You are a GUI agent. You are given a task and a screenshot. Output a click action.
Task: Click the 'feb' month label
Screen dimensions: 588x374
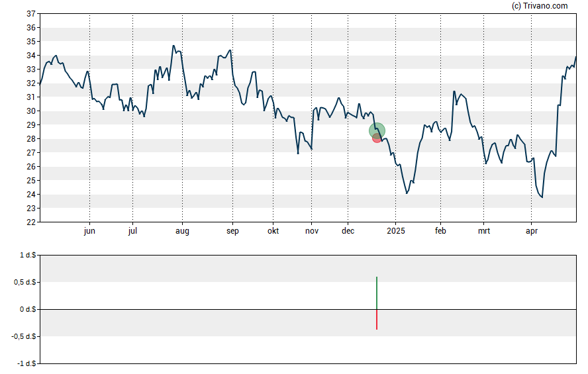[440, 231]
